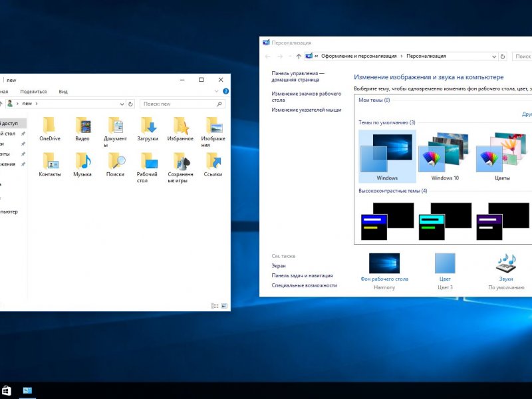Viewport: 532px width, 399px height.
Task: Click the Персонализация search field
Action: click(522, 57)
